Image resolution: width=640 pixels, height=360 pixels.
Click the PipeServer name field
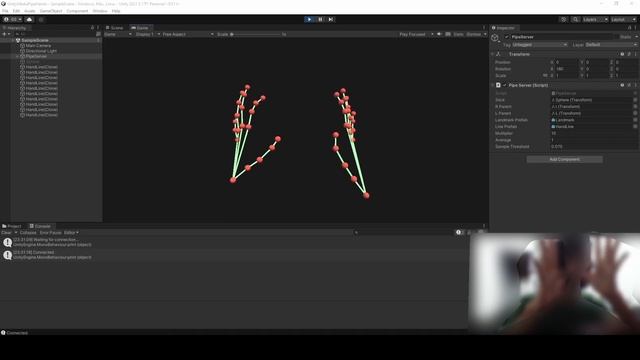[x=562, y=37]
